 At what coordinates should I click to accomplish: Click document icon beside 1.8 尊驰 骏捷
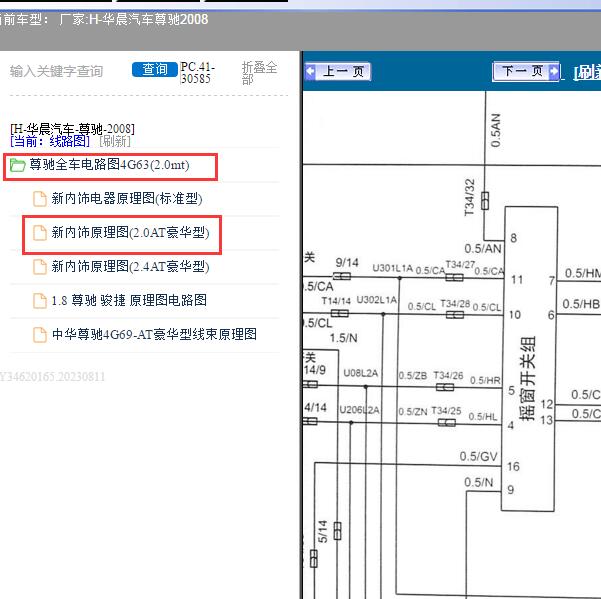(40, 300)
